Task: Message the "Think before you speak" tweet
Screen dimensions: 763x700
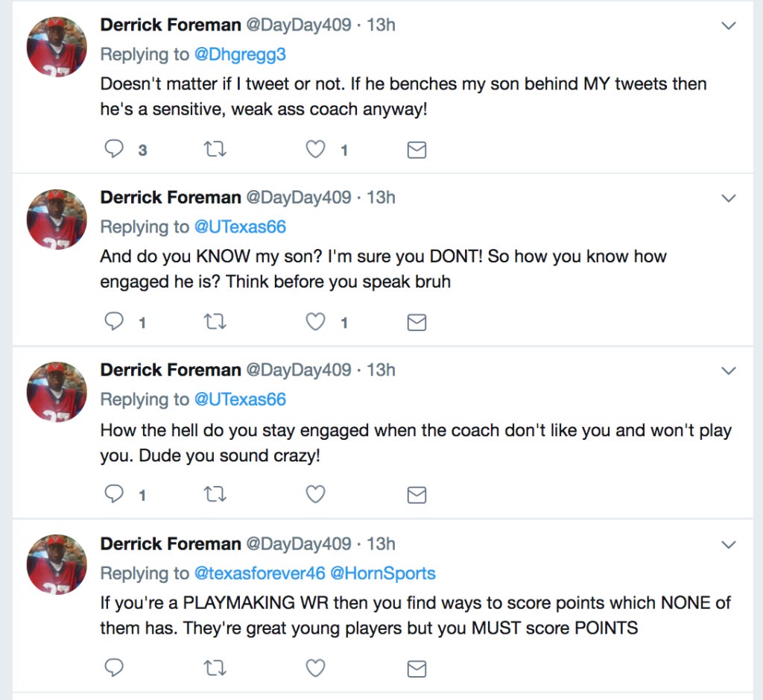Action: [x=417, y=322]
